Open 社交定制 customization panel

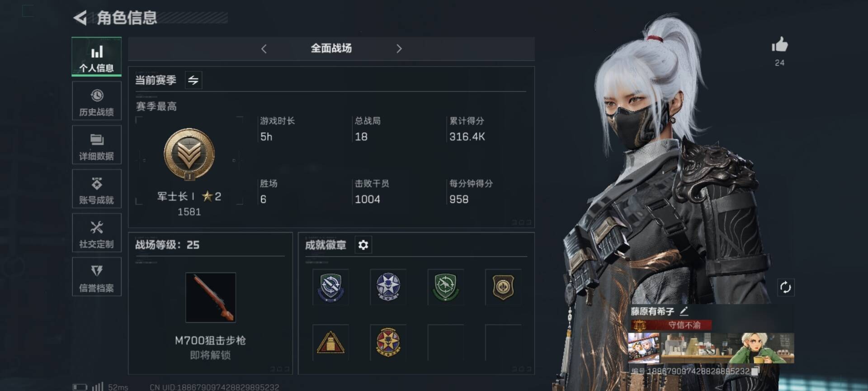97,233
